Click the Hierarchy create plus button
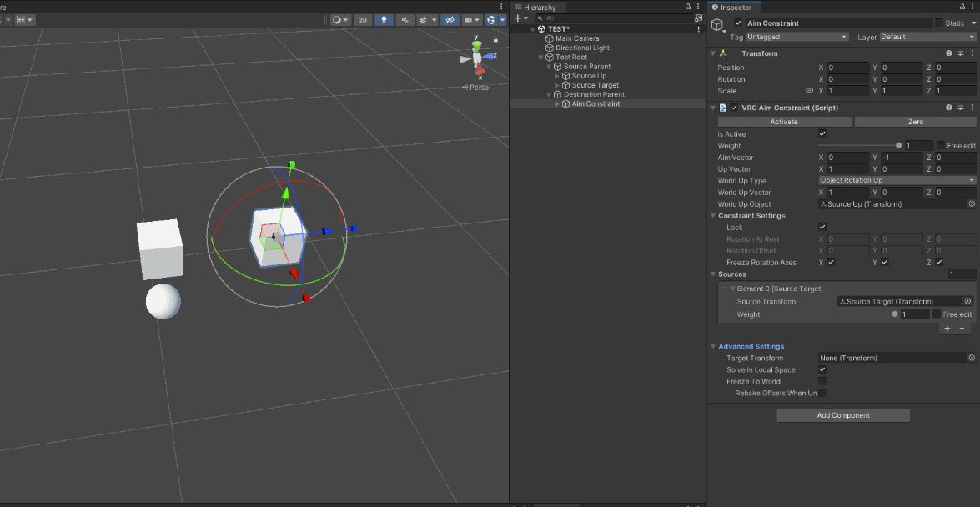The image size is (980, 507). [517, 18]
